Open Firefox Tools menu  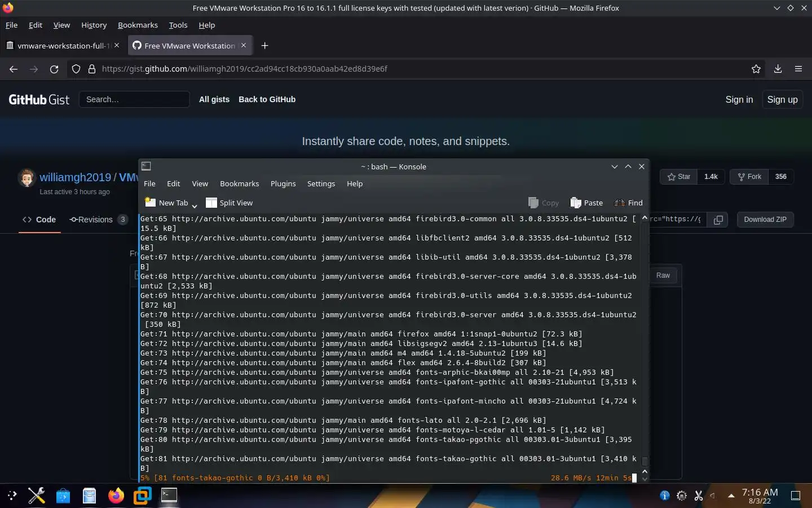coord(178,25)
